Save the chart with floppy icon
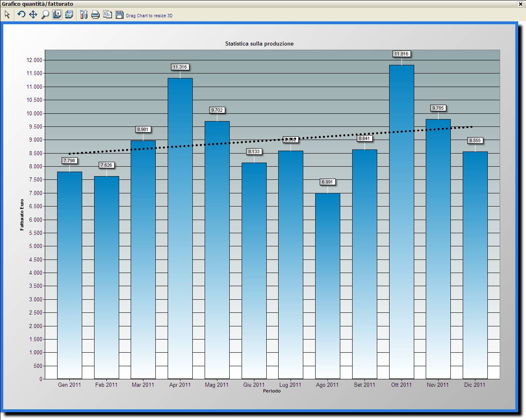This screenshot has width=526, height=420. 120,15
